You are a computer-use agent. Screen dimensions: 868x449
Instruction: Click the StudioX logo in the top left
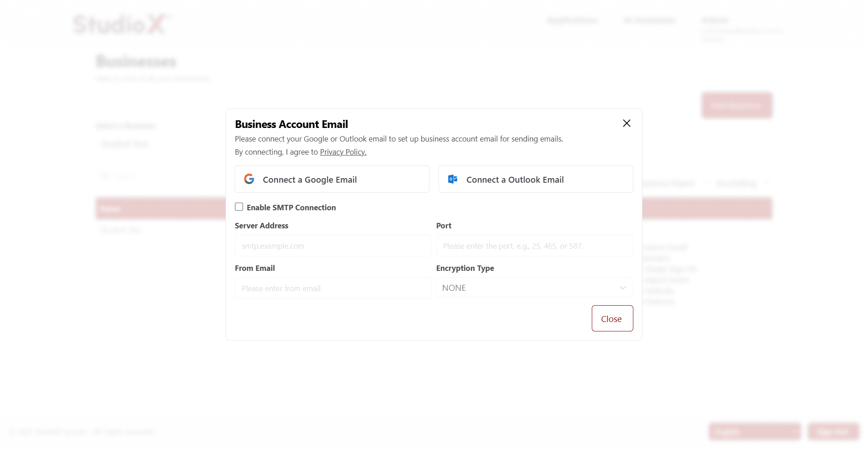tap(120, 24)
